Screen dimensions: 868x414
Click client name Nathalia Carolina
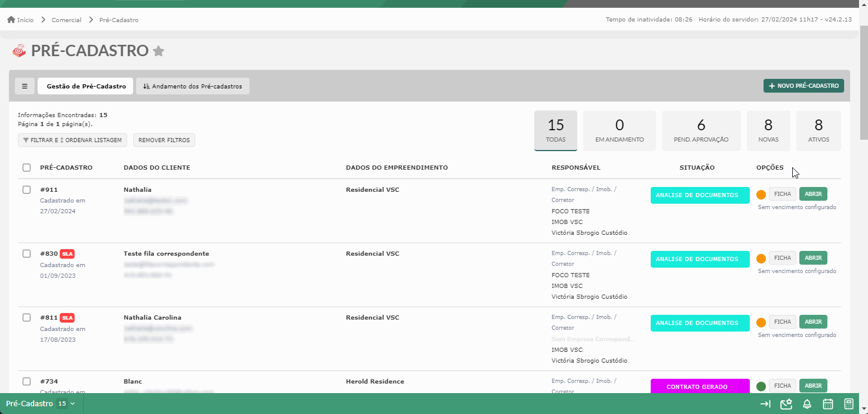click(152, 317)
